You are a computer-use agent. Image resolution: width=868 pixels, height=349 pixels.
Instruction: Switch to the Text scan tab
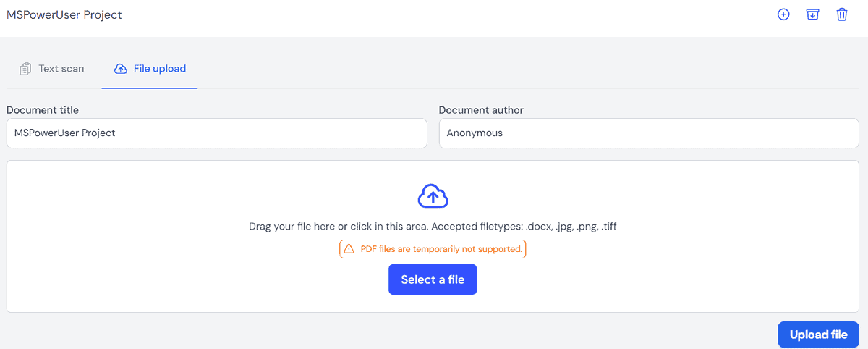(61, 69)
